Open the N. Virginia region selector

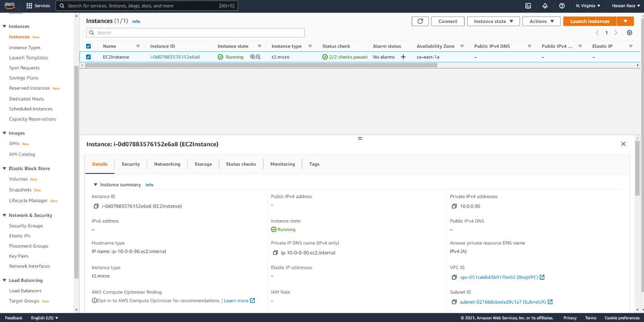[x=588, y=6]
